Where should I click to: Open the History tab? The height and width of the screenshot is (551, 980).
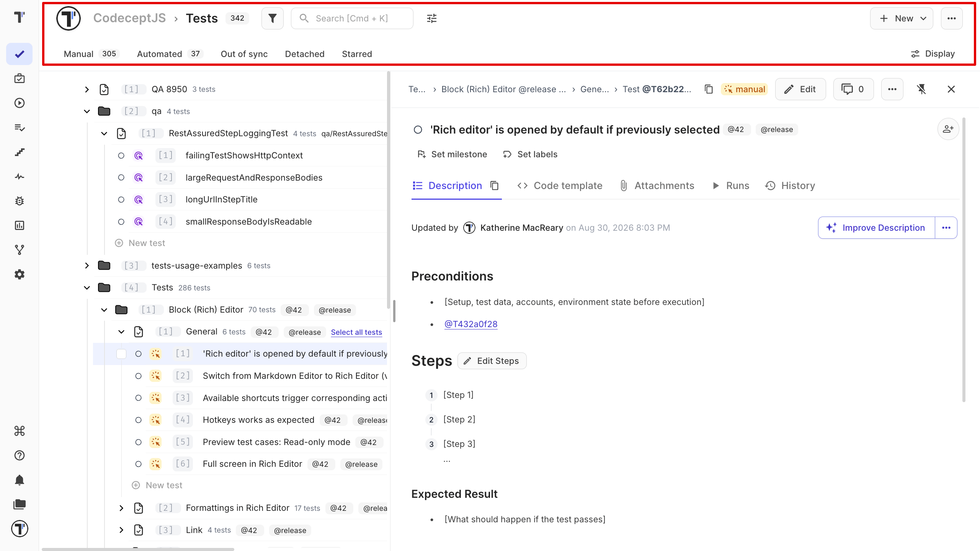tap(790, 186)
